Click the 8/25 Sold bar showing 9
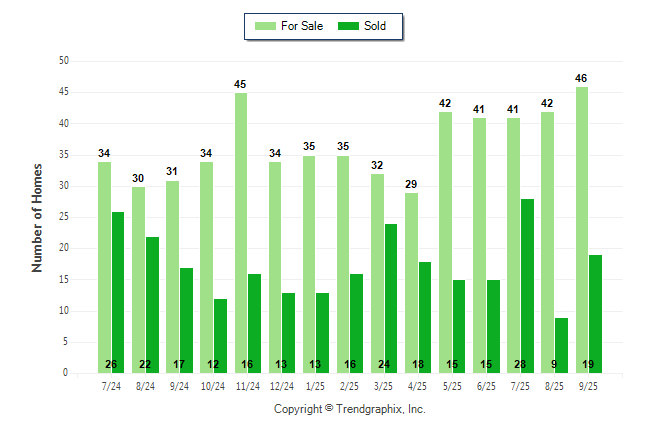The image size is (646, 434). [x=562, y=344]
